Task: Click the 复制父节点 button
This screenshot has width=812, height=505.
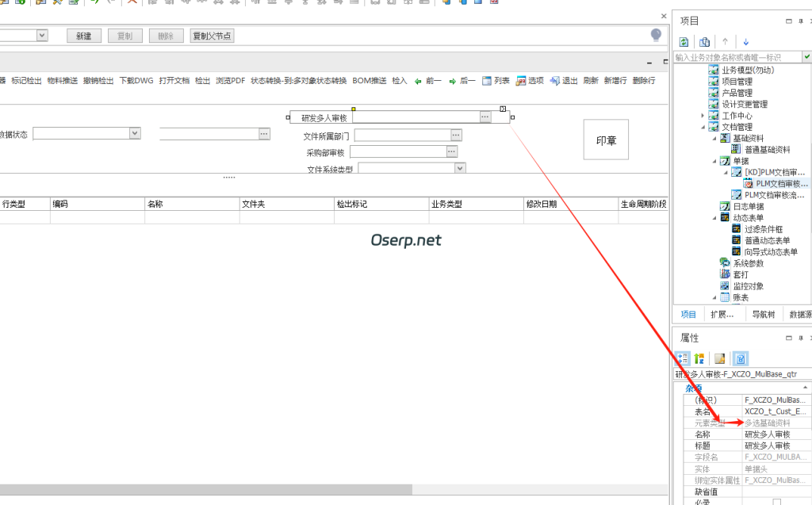Action: click(x=212, y=36)
